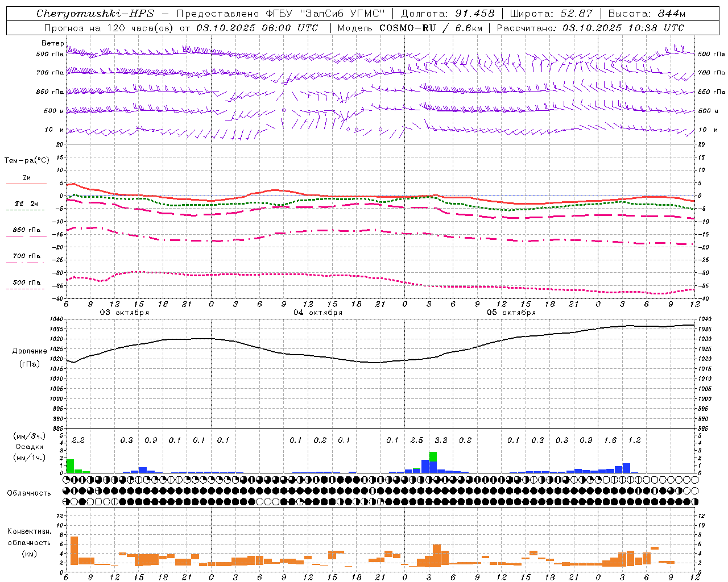
Task: Click the Td 2м legend label
Action: (x=26, y=203)
